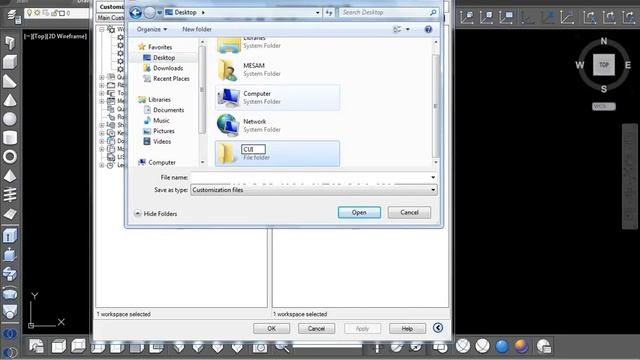The width and height of the screenshot is (640, 360).
Task: Open the layer dropdown list at top left
Action: [57, 13]
